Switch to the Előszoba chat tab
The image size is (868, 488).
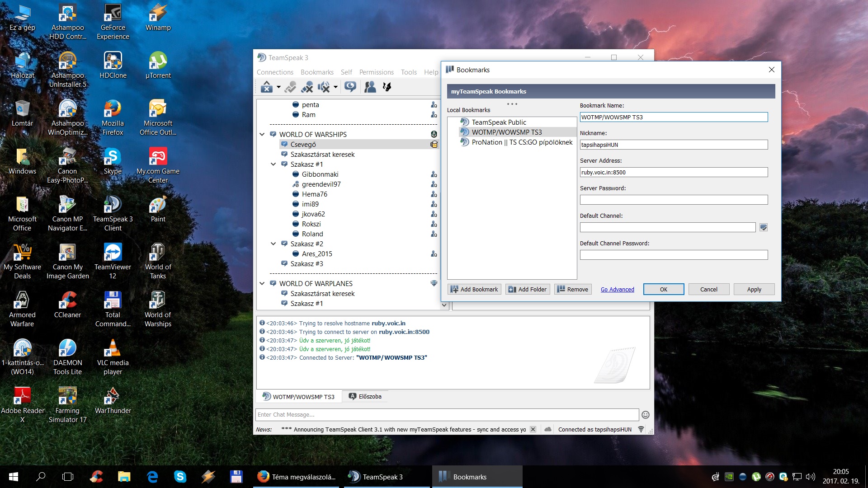(x=365, y=396)
